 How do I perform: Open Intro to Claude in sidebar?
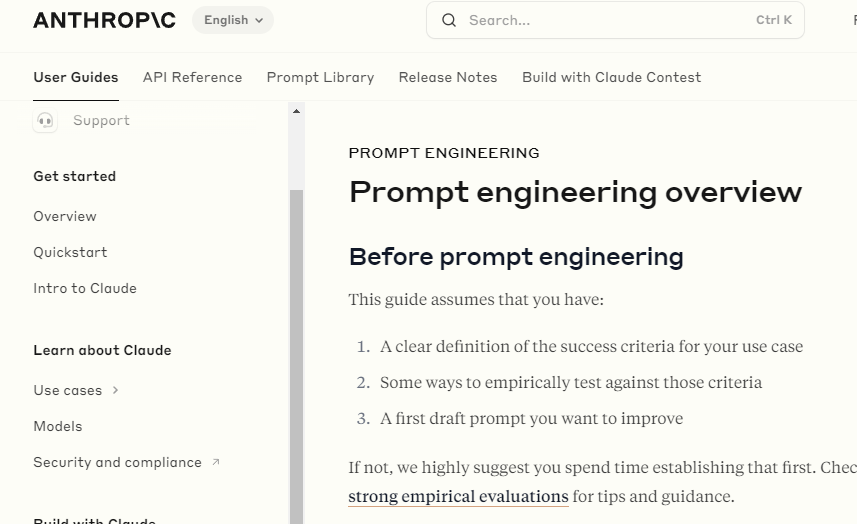[85, 288]
